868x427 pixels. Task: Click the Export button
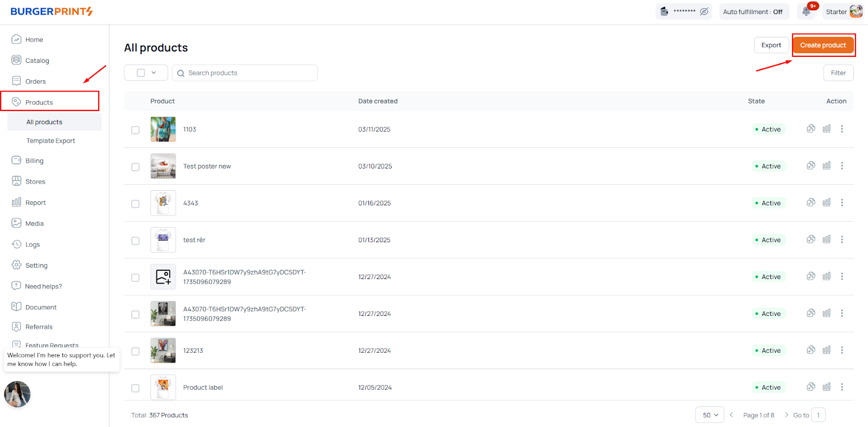click(x=771, y=45)
